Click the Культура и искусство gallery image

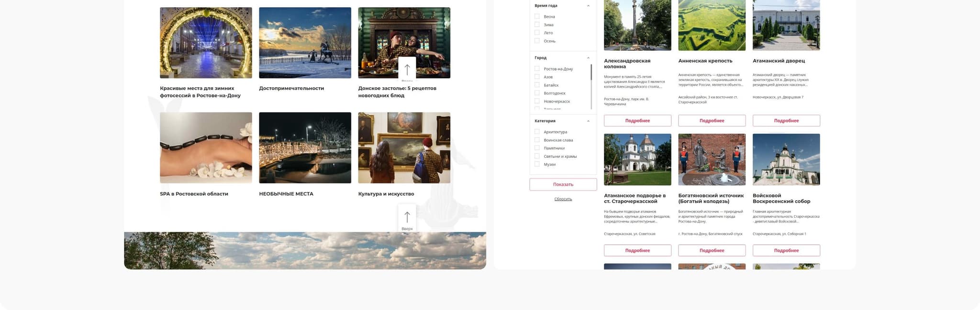404,148
